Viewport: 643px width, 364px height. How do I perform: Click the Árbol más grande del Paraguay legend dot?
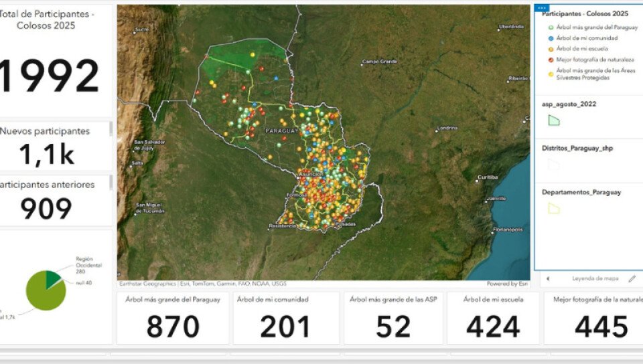point(551,27)
